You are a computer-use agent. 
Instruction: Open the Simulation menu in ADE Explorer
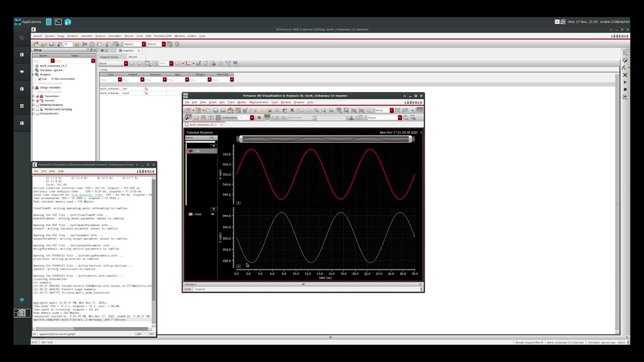(115, 36)
